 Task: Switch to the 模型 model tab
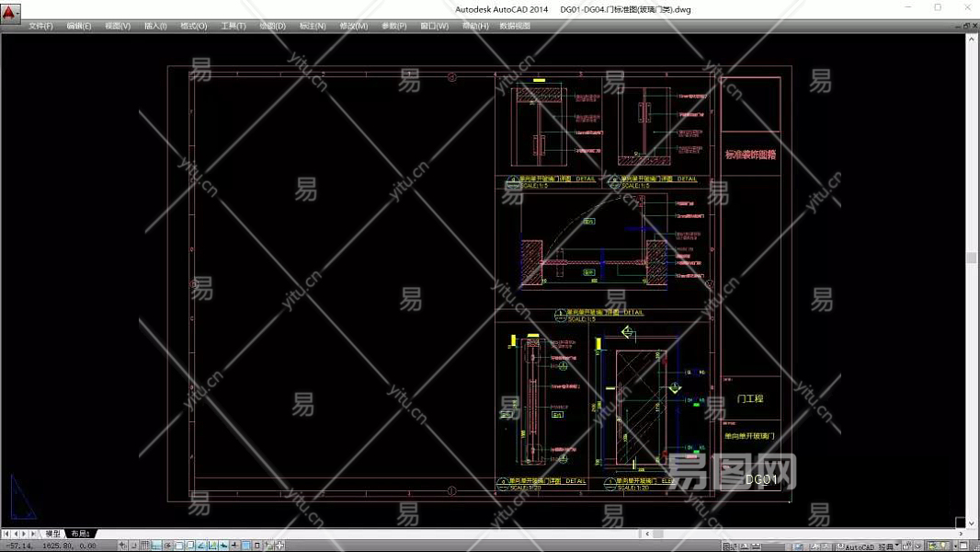click(x=53, y=534)
